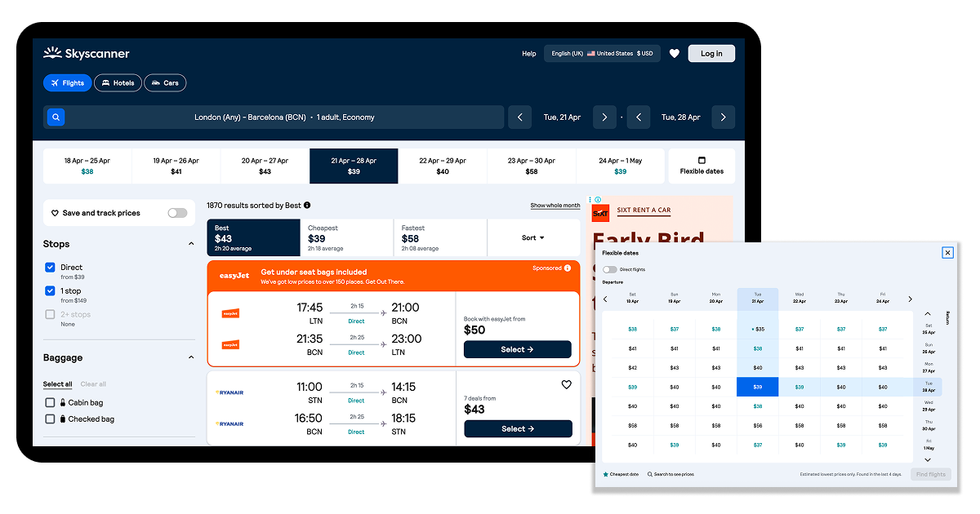Collapse the Stops filter section
The height and width of the screenshot is (514, 980).
(x=191, y=243)
